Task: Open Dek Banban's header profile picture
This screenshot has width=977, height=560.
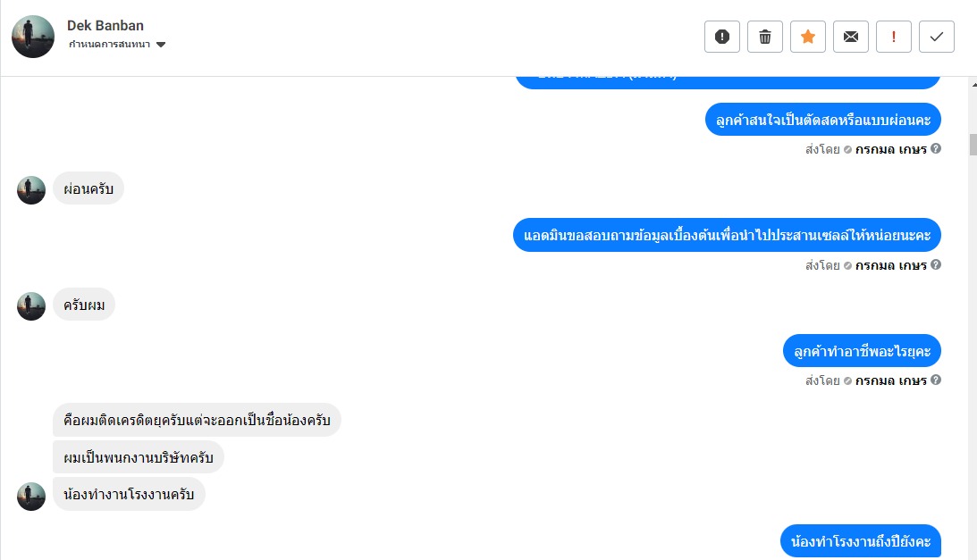Action: [x=33, y=37]
